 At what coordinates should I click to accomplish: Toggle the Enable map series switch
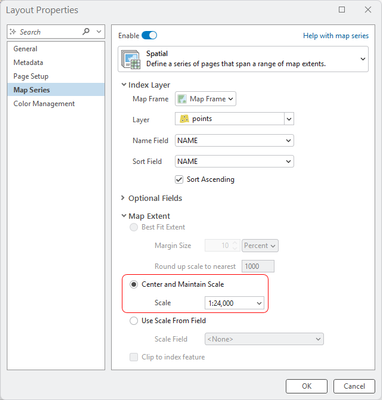(149, 35)
